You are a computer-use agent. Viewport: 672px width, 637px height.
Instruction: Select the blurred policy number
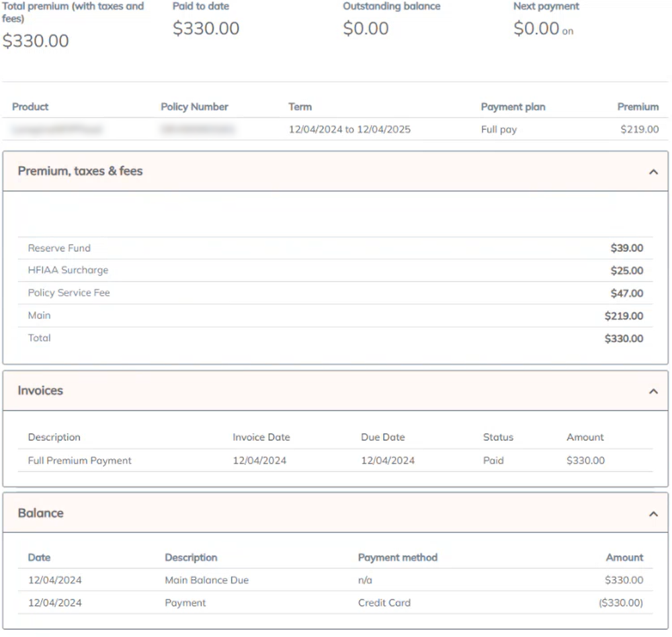[x=198, y=129]
